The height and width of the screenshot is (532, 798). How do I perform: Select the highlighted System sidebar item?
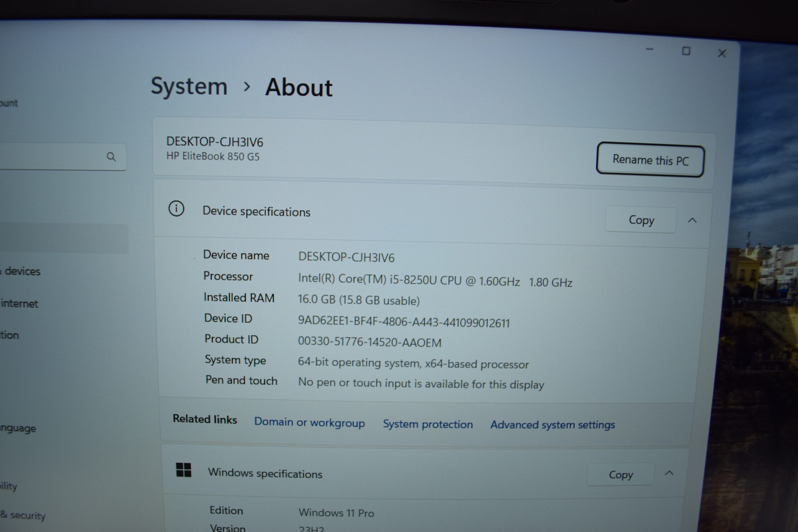[64, 238]
